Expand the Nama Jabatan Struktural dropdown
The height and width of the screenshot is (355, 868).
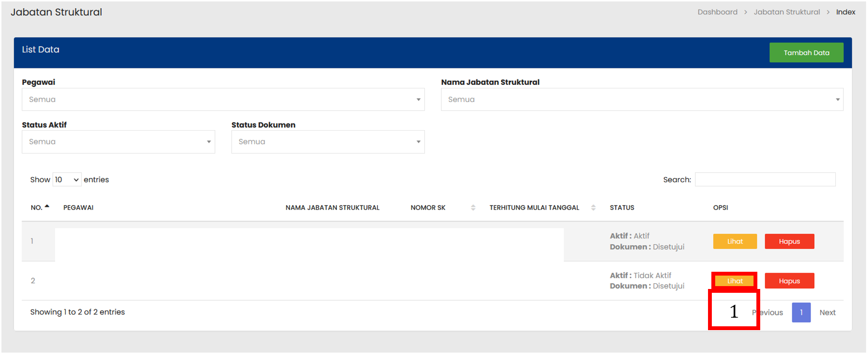[641, 100]
